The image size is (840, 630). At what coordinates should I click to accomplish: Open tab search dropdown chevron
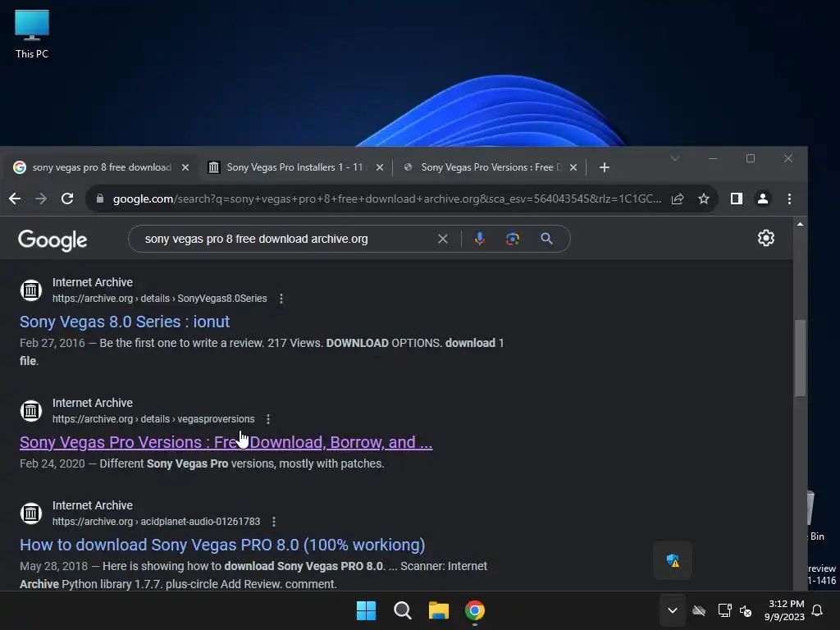(675, 158)
